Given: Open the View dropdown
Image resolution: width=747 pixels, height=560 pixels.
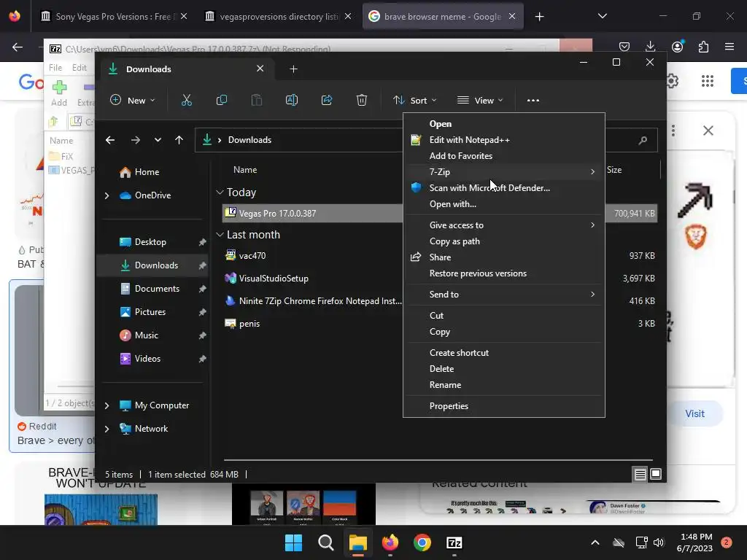Looking at the screenshot, I should click(x=480, y=101).
